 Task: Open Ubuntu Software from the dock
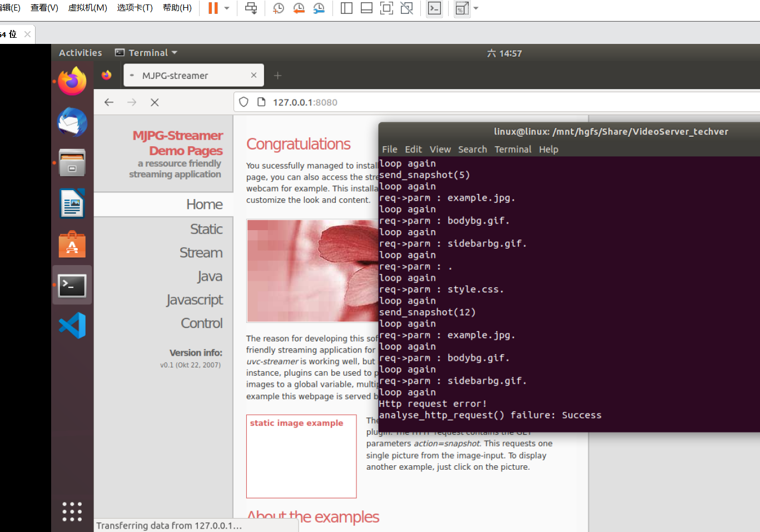click(72, 245)
